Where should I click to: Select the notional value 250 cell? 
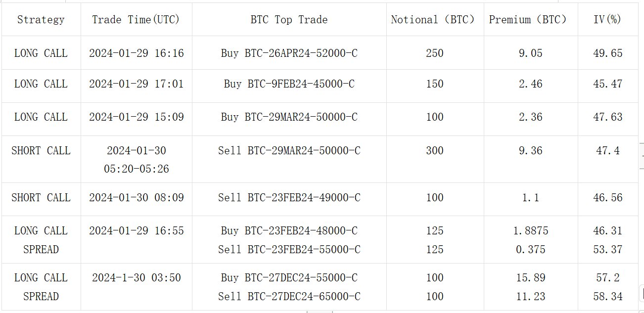[434, 53]
